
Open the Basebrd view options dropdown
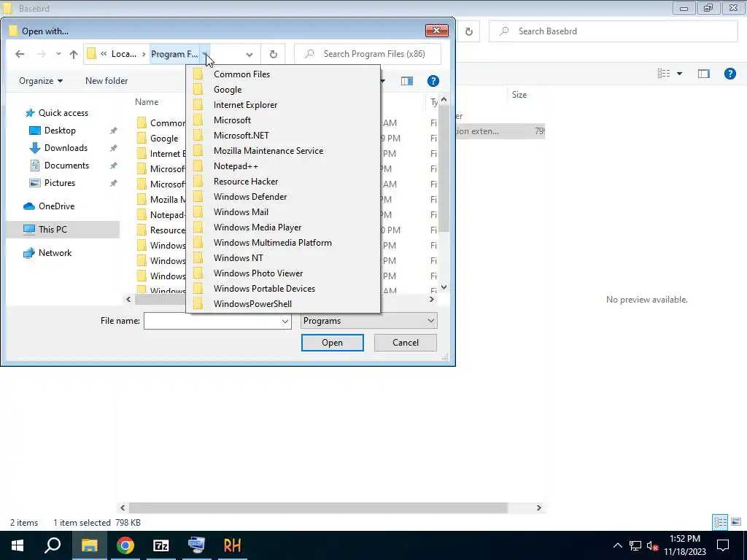click(x=679, y=74)
